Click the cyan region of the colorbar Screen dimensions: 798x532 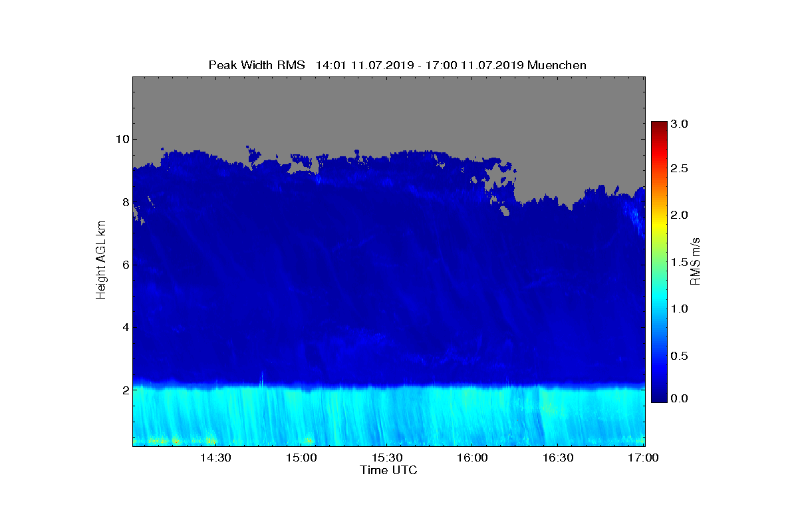(659, 299)
